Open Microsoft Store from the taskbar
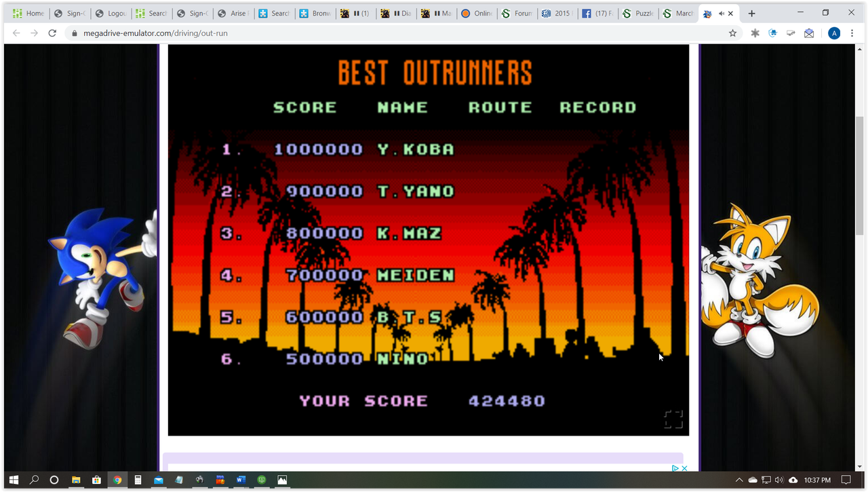868x492 pixels. click(x=96, y=480)
